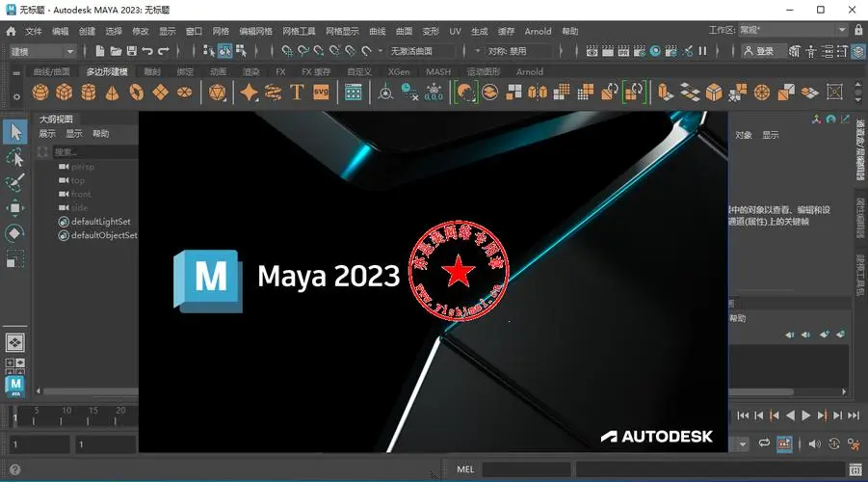The height and width of the screenshot is (482, 868).
Task: Click the polygon cube shelf icon
Action: pyautogui.click(x=65, y=93)
